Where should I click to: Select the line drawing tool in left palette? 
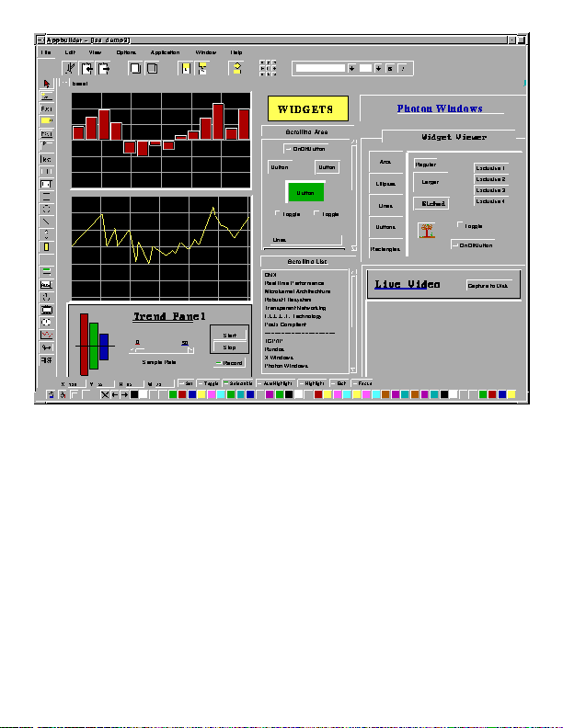pyautogui.click(x=46, y=221)
